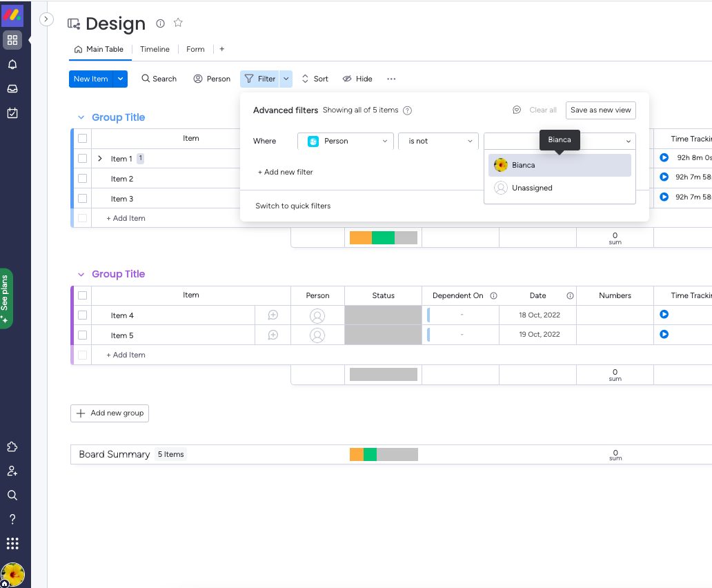Viewport: 712px width, 588px height.
Task: Collapse the purple Group Title chevron
Action: coord(81,274)
